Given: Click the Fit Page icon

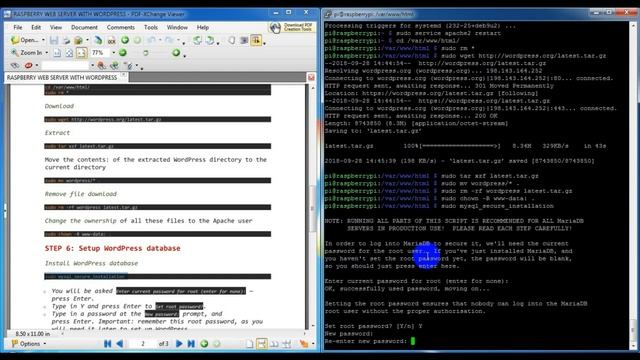Looking at the screenshot, I should [x=69, y=53].
